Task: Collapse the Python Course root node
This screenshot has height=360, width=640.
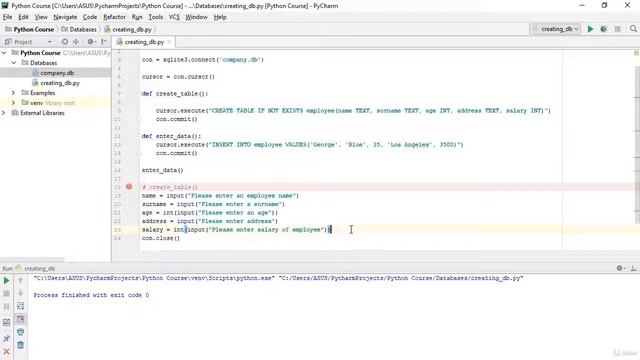Action: (4, 53)
